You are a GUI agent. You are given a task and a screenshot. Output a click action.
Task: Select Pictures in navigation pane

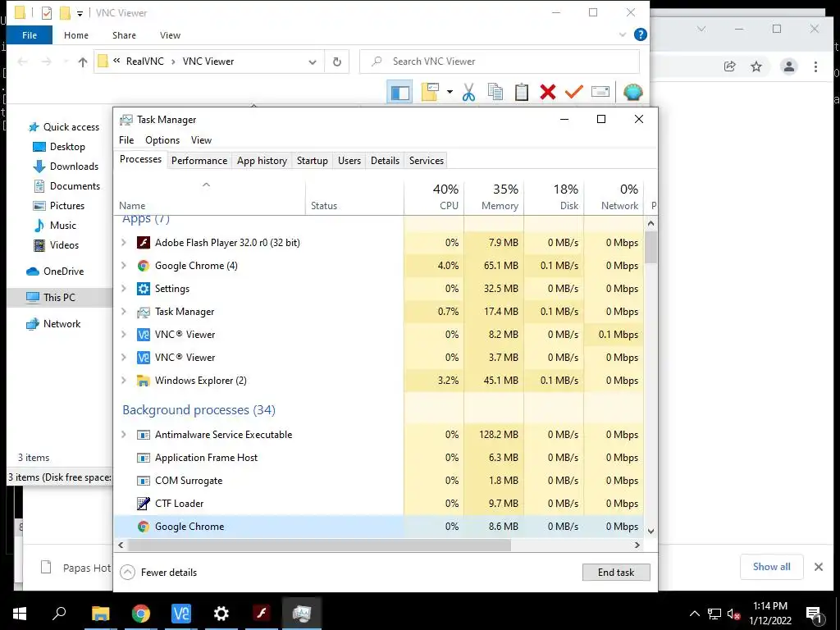coord(59,206)
